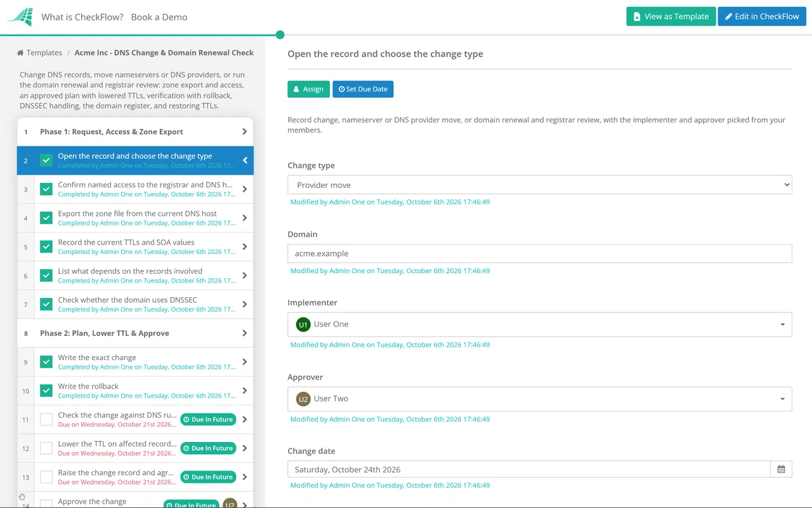Toggle checkbox for Open the record step

click(x=46, y=161)
